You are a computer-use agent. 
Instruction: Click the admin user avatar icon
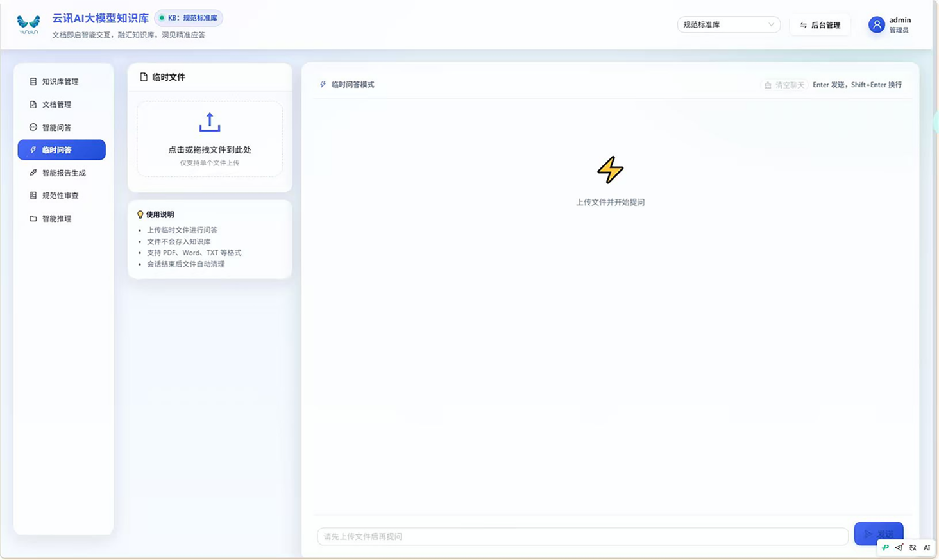coord(876,24)
